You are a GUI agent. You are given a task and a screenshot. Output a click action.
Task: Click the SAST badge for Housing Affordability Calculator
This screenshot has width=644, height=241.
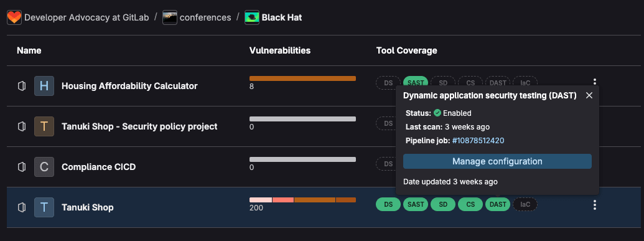click(x=416, y=83)
